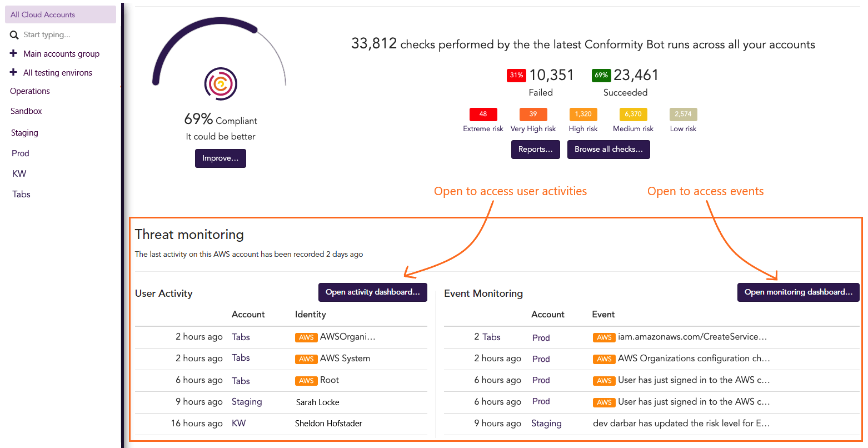Click 23,461 succeeded checks count
Image resolution: width=868 pixels, height=448 pixels.
pos(636,75)
